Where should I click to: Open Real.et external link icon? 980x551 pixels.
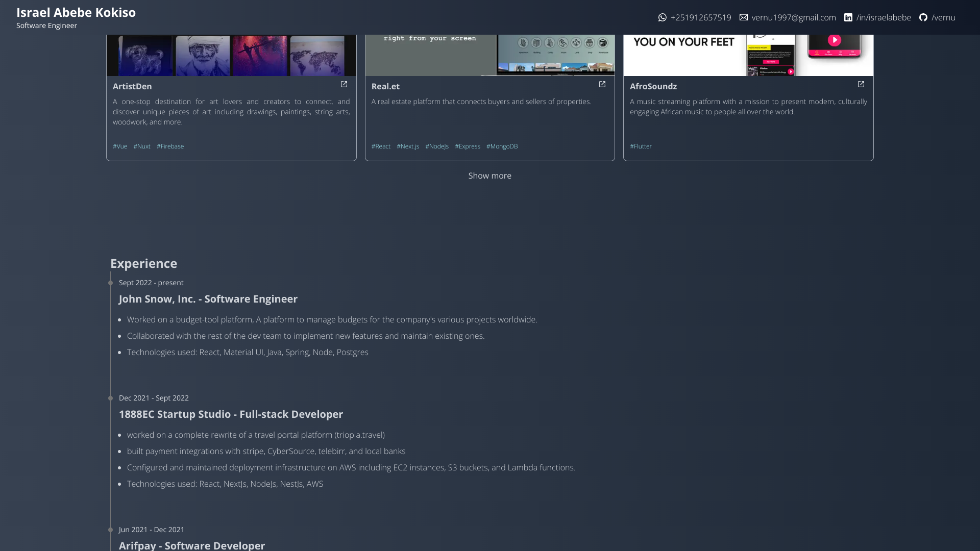pyautogui.click(x=602, y=84)
